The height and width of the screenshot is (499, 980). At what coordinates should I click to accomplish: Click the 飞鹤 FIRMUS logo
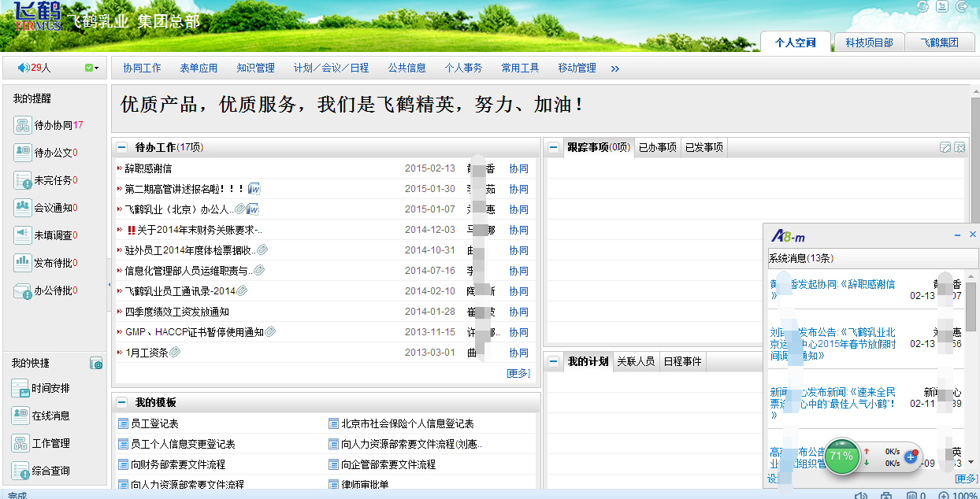37,17
